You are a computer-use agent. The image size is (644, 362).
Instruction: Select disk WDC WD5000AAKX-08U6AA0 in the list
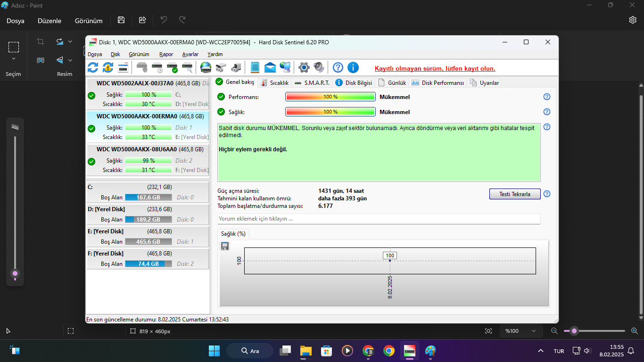click(148, 160)
